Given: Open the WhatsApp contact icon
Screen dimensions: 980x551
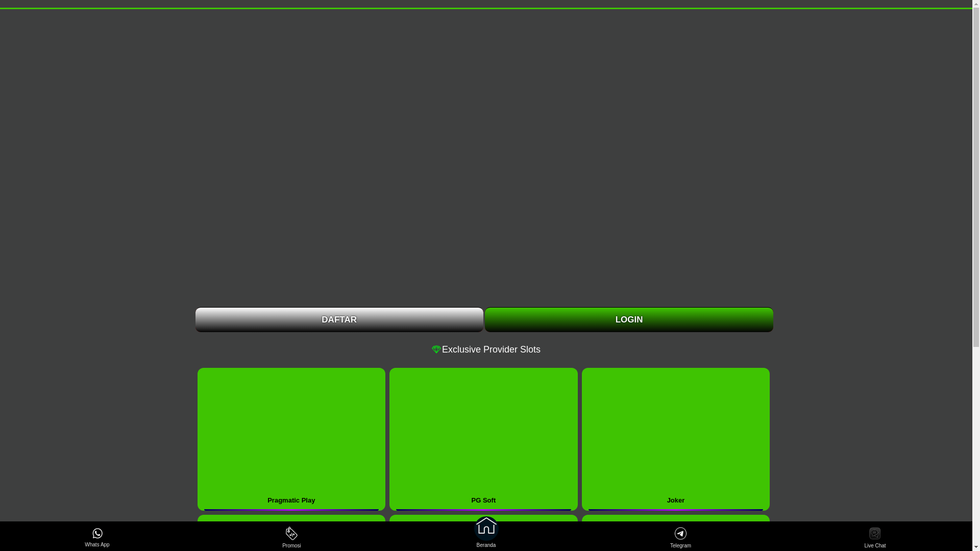Looking at the screenshot, I should 97,533.
